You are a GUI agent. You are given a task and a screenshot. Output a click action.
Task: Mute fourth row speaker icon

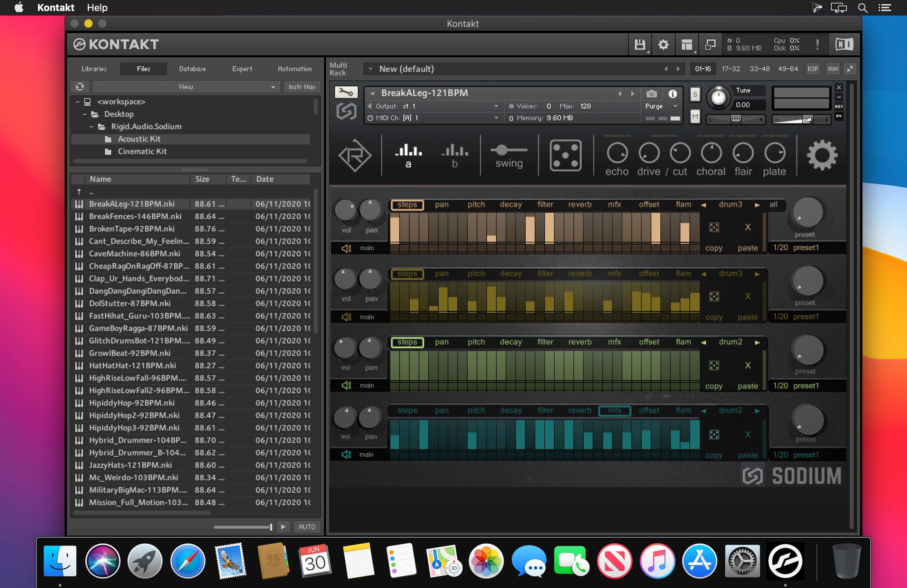(346, 454)
